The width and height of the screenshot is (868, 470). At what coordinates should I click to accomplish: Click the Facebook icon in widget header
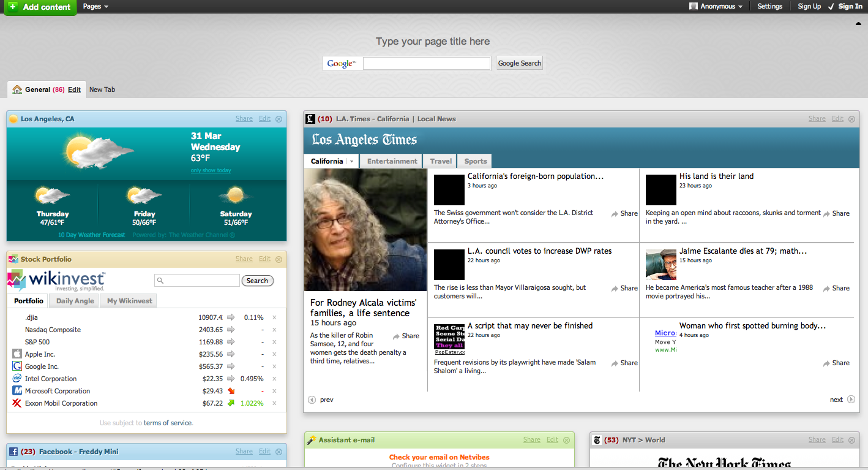[13, 452]
